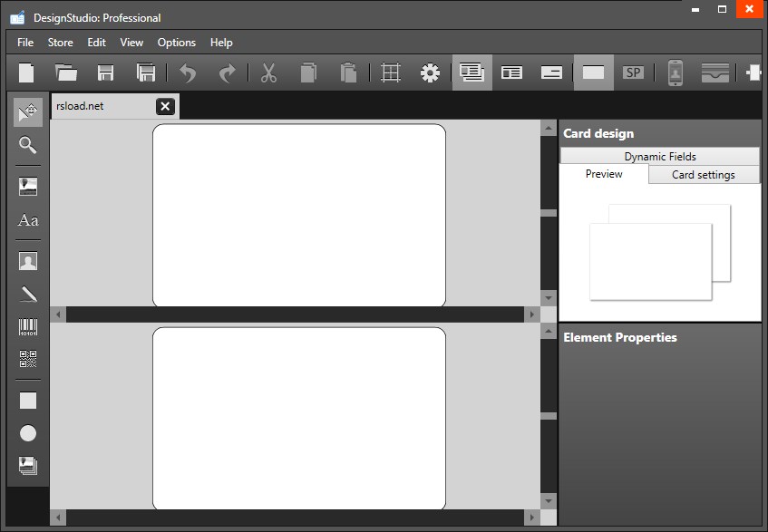The width and height of the screenshot is (768, 532).
Task: Click the SP toolbar button
Action: point(634,73)
